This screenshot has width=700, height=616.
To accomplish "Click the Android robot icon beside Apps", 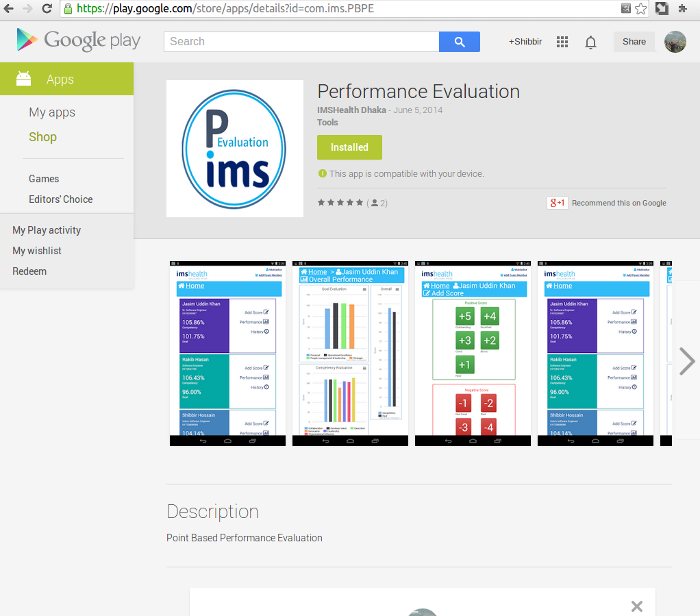I will (24, 79).
